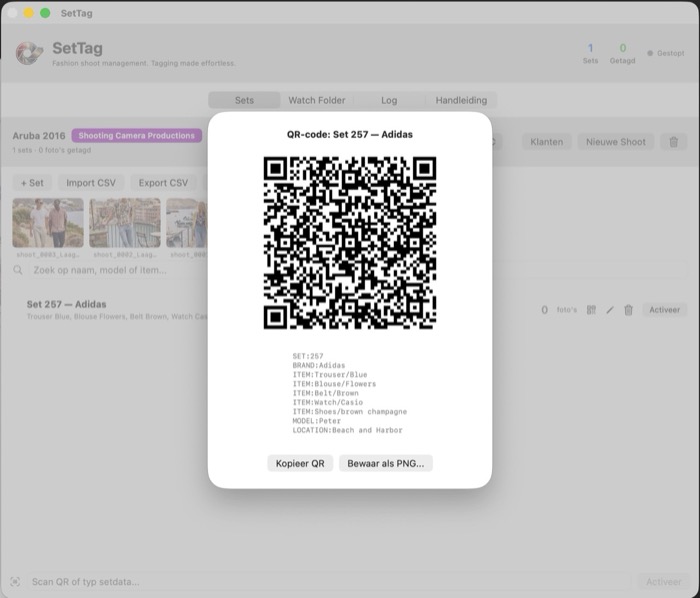Start a Nieuwe Shoot
This screenshot has width=700, height=598.
tap(616, 142)
